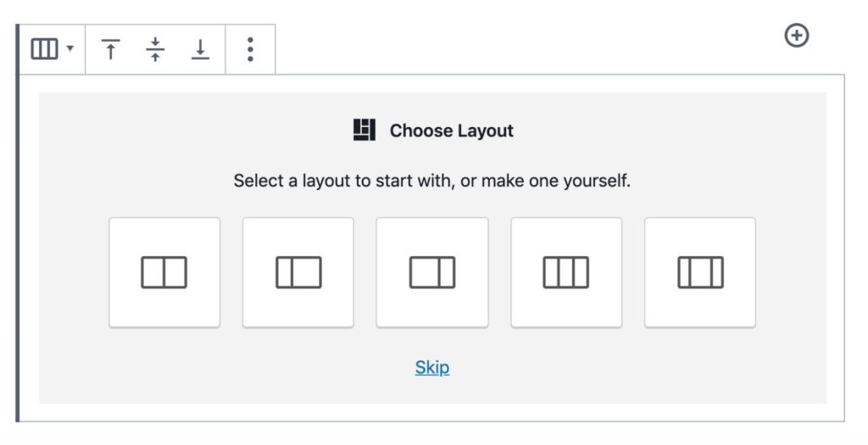Align columns content to bottom
868x445 pixels.
(200, 48)
